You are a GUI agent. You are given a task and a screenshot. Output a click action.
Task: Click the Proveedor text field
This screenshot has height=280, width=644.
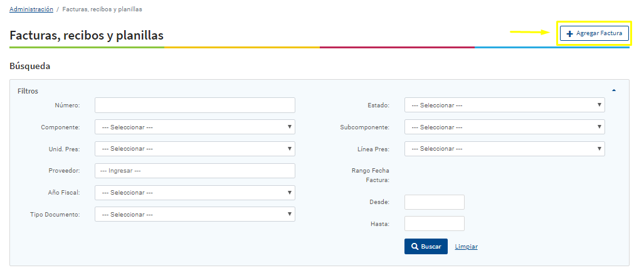coord(194,171)
